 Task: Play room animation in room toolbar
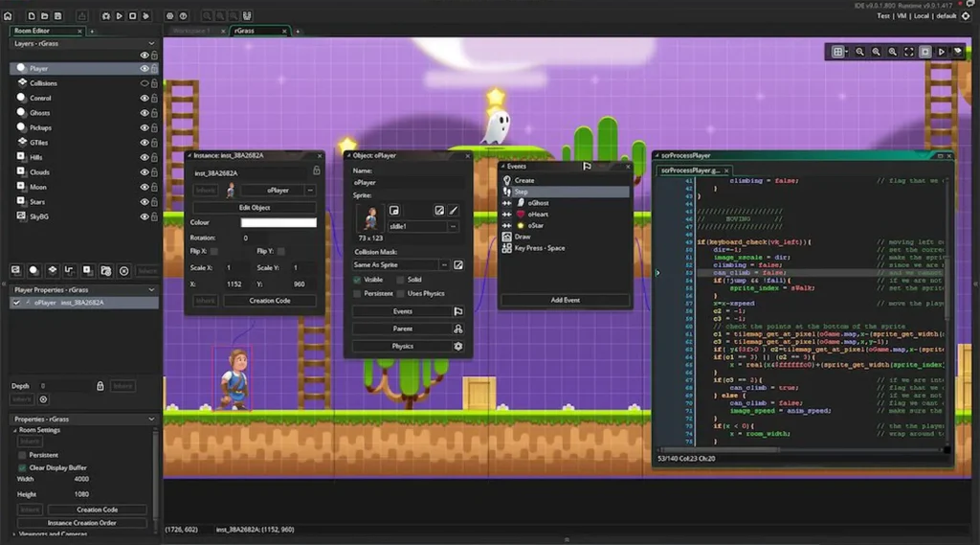[942, 52]
